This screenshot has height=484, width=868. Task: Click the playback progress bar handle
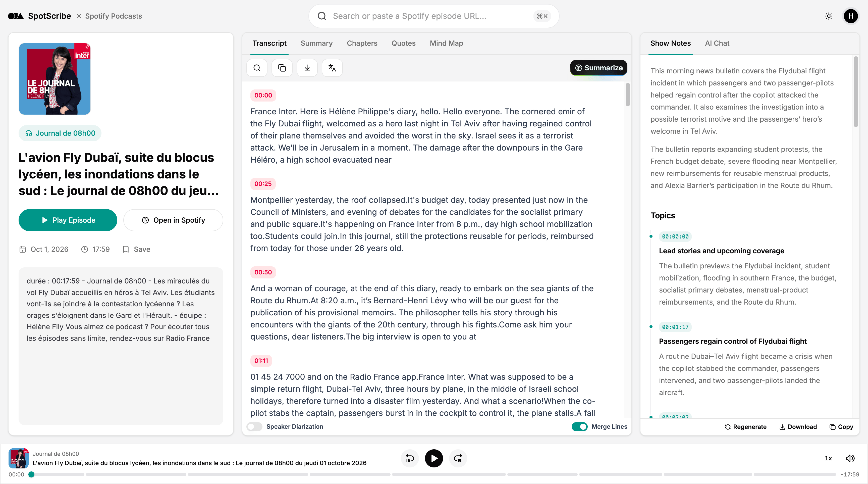click(x=31, y=474)
